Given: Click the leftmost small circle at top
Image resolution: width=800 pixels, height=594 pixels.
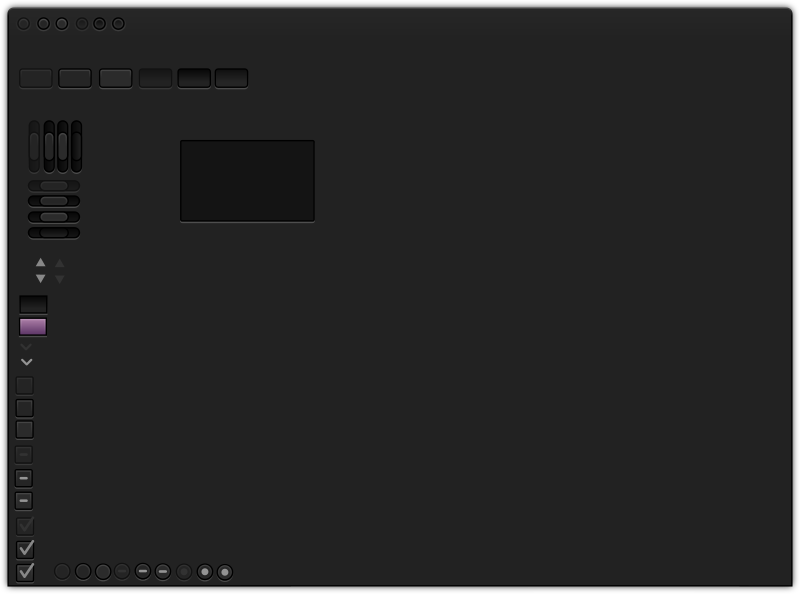Looking at the screenshot, I should [24, 24].
